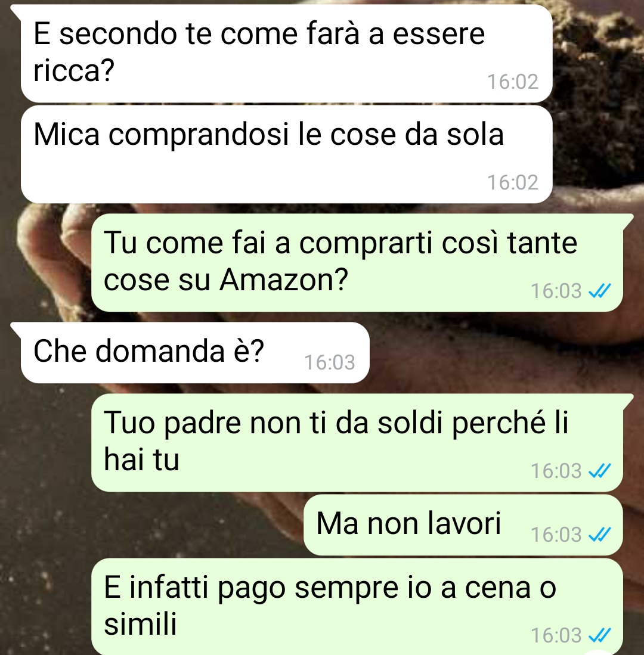
Task: Tap the message "E secondo te come farà a essere ricca?"
Action: pyautogui.click(x=287, y=53)
